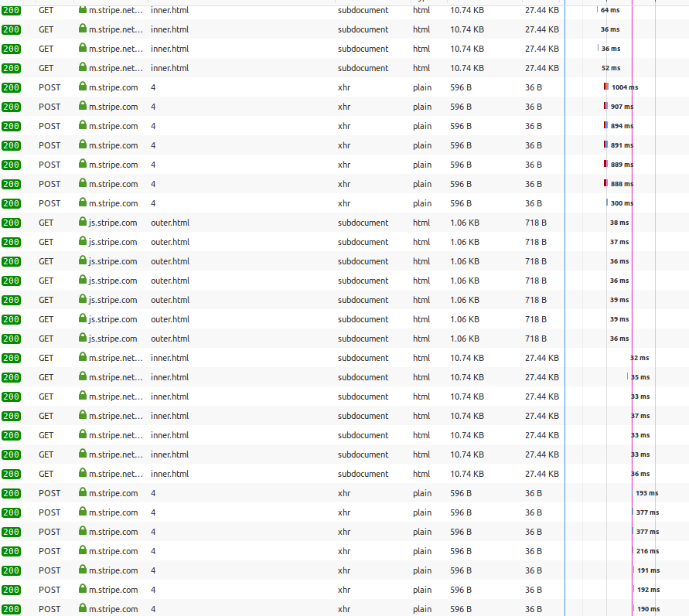The image size is (689, 616).
Task: Click js.stripe.com domain in the 38 ms row
Action: (x=113, y=223)
